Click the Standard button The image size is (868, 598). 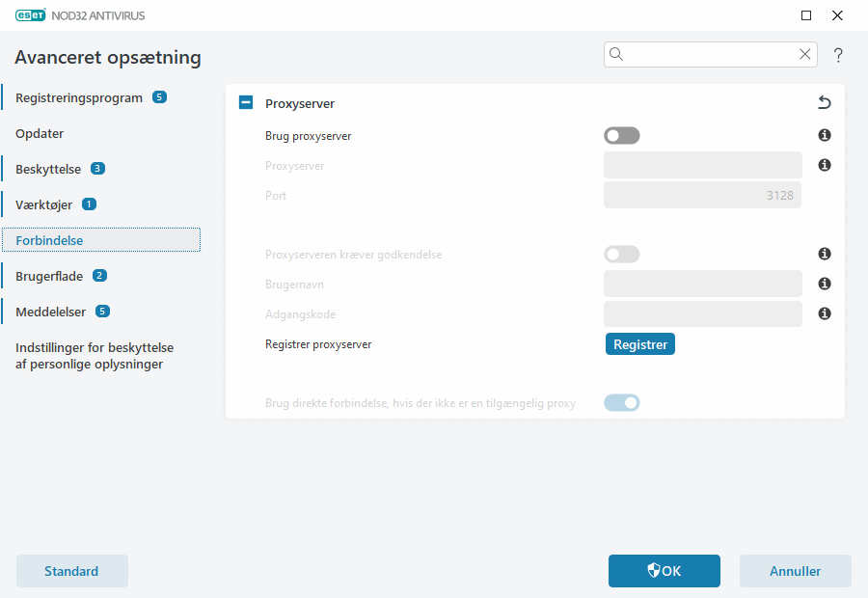[71, 571]
